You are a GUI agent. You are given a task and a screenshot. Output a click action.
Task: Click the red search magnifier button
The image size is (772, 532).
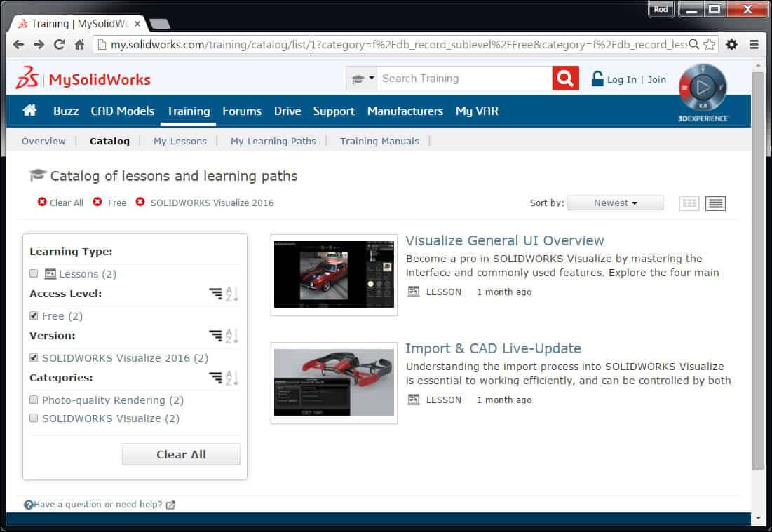click(565, 79)
